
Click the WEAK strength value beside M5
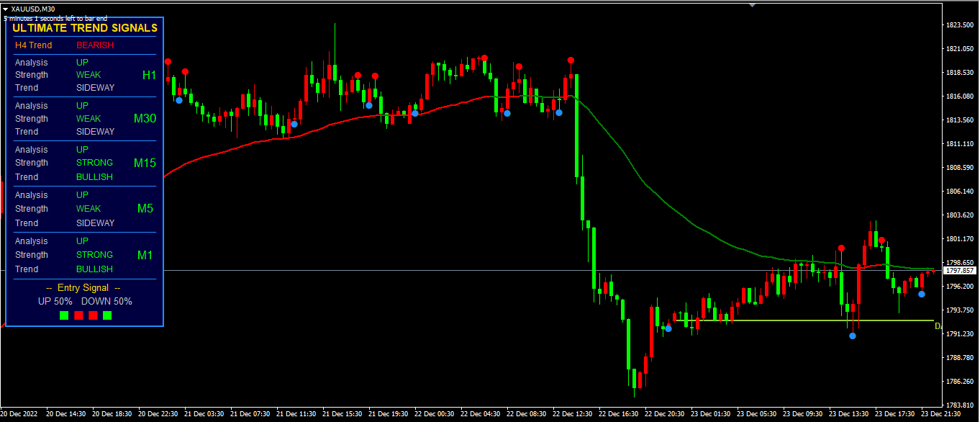89,209
